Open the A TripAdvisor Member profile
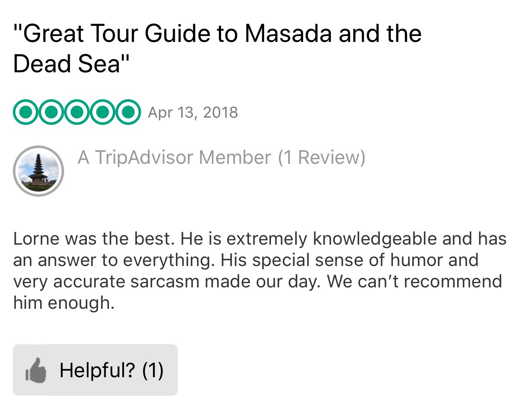 click(x=174, y=157)
